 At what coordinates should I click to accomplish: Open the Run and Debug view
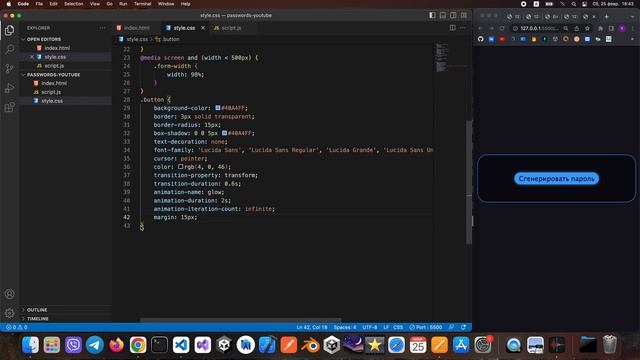coord(9,88)
